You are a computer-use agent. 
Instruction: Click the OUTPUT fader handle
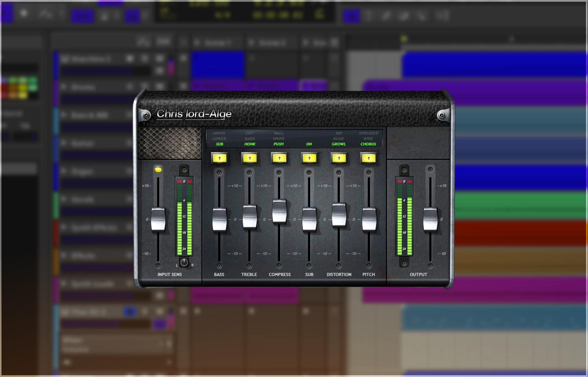[430, 219]
